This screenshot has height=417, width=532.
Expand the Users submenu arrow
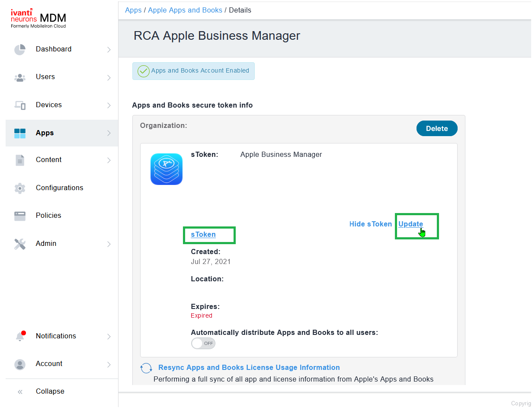[x=109, y=77]
